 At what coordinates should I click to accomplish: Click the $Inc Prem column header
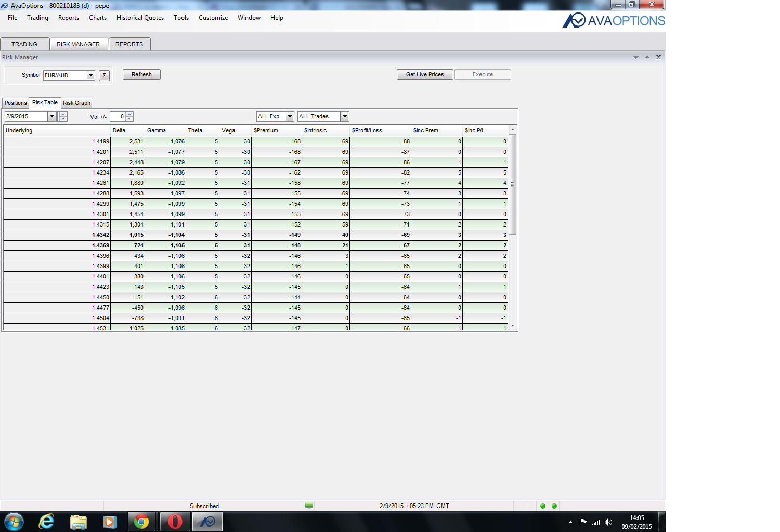(x=437, y=130)
